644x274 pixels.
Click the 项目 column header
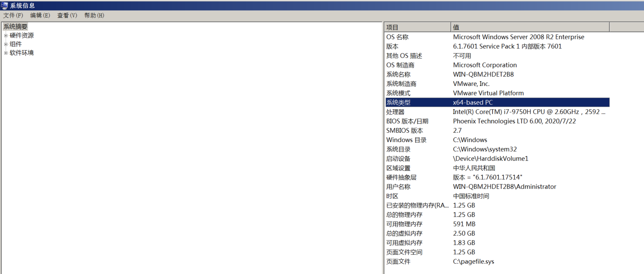click(417, 27)
